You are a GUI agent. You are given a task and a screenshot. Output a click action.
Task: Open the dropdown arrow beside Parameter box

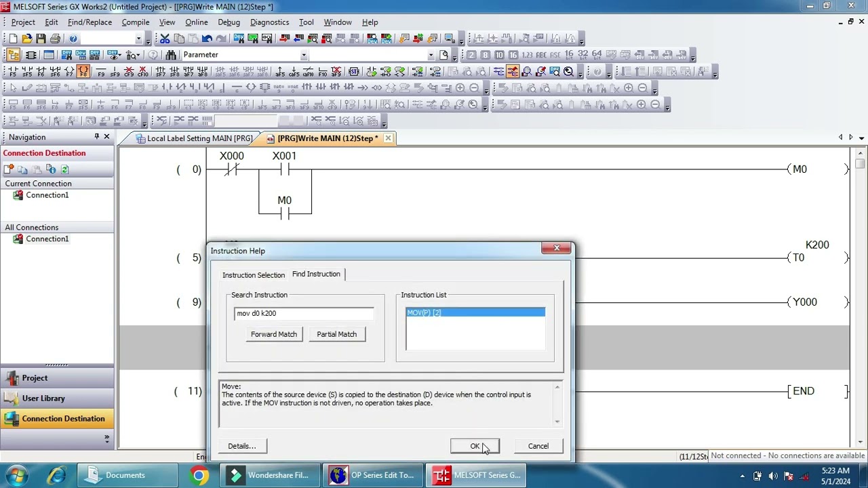pyautogui.click(x=304, y=55)
